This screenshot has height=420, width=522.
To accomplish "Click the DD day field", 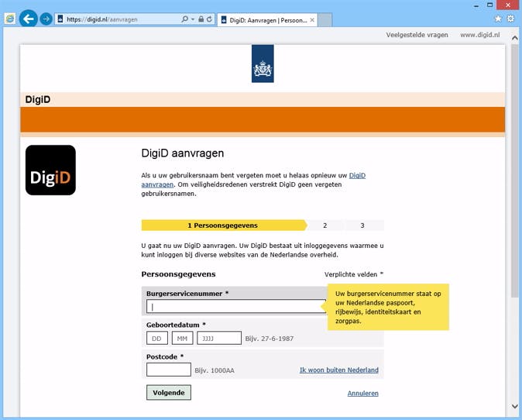I will (x=156, y=339).
